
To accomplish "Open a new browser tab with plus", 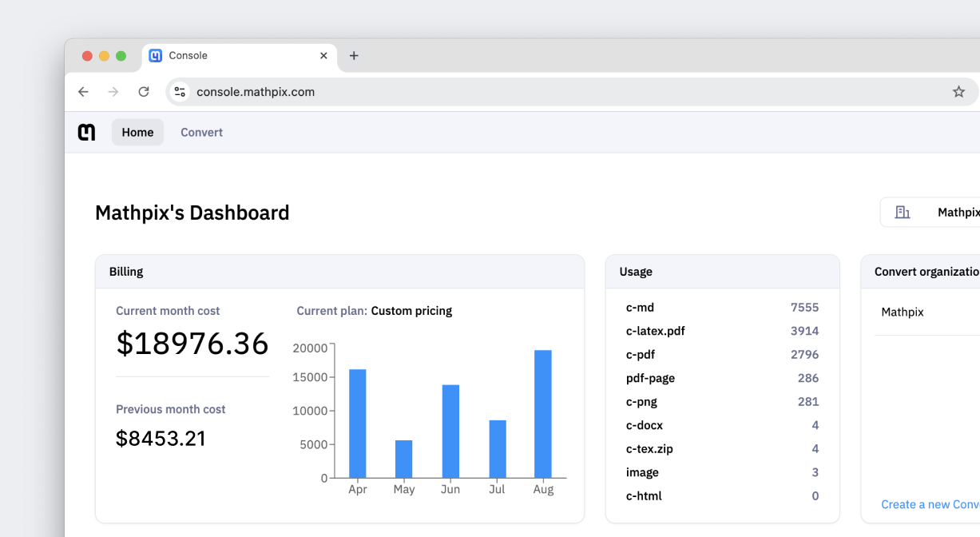I will (354, 56).
